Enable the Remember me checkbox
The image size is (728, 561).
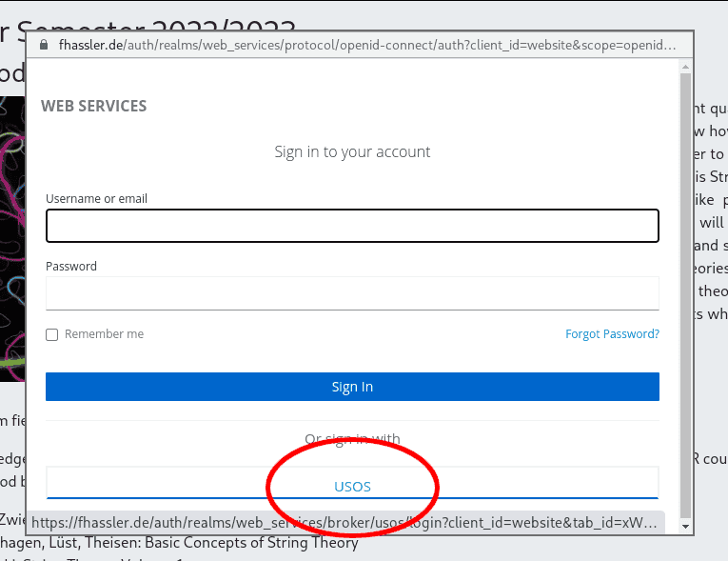pyautogui.click(x=52, y=334)
